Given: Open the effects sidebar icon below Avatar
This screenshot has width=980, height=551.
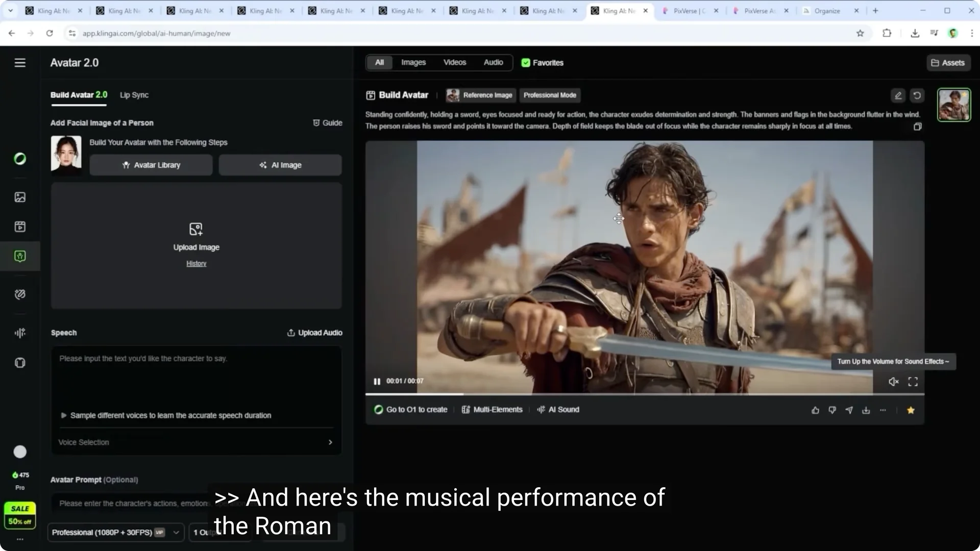Looking at the screenshot, I should pos(20,294).
